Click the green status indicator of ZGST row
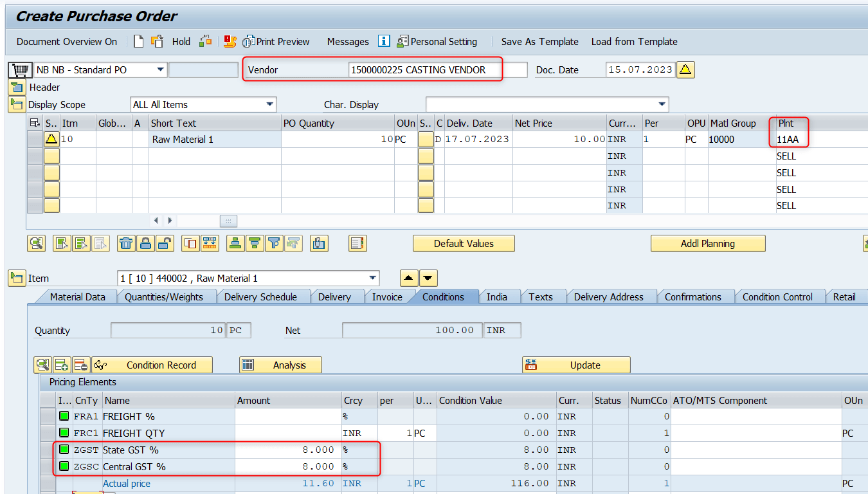868x494 pixels. pyautogui.click(x=64, y=450)
